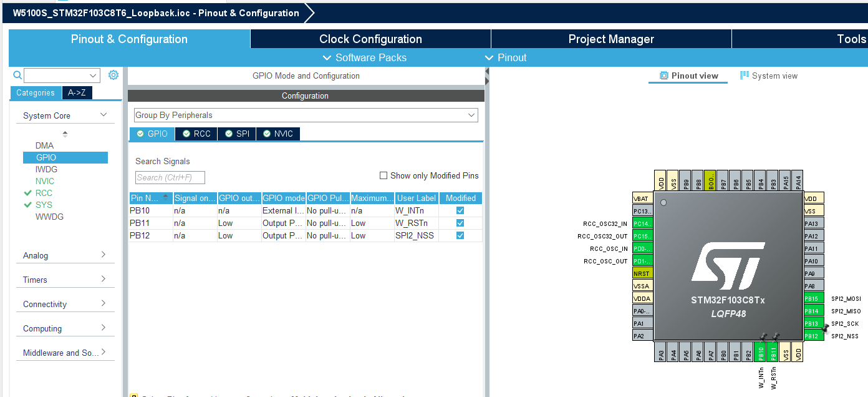Click the W_RSTn user label cell
This screenshot has width=868, height=397.
417,223
